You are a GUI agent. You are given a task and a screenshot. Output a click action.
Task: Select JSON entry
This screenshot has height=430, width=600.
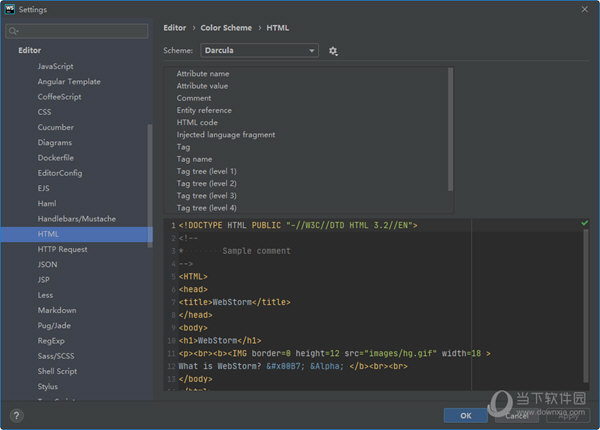[x=47, y=264]
